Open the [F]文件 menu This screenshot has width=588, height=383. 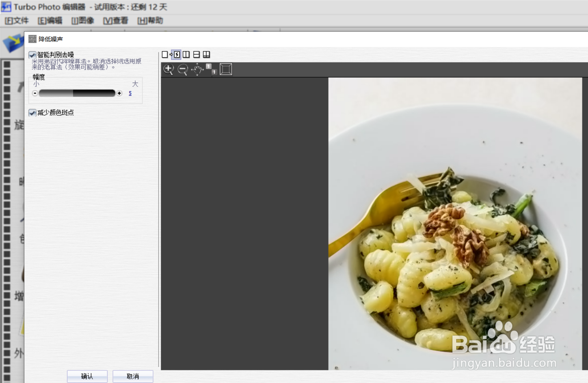pyautogui.click(x=17, y=21)
